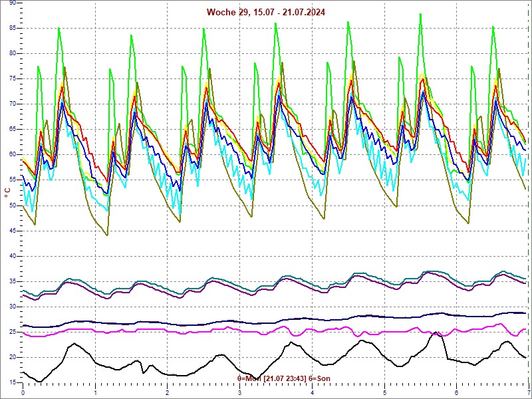Click the day "2" label on the x-axis

168,393
